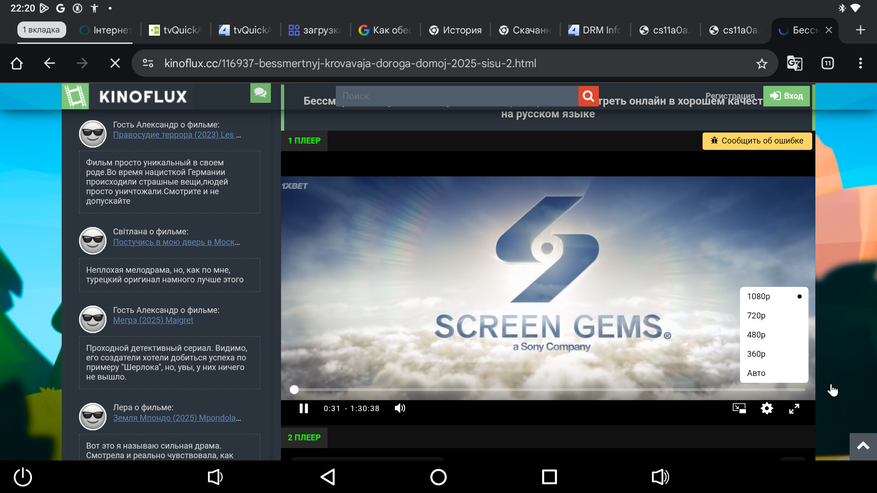Screen dimensions: 877x493
Task: Tap the Android recent apps square
Action: pyautogui.click(x=549, y=477)
